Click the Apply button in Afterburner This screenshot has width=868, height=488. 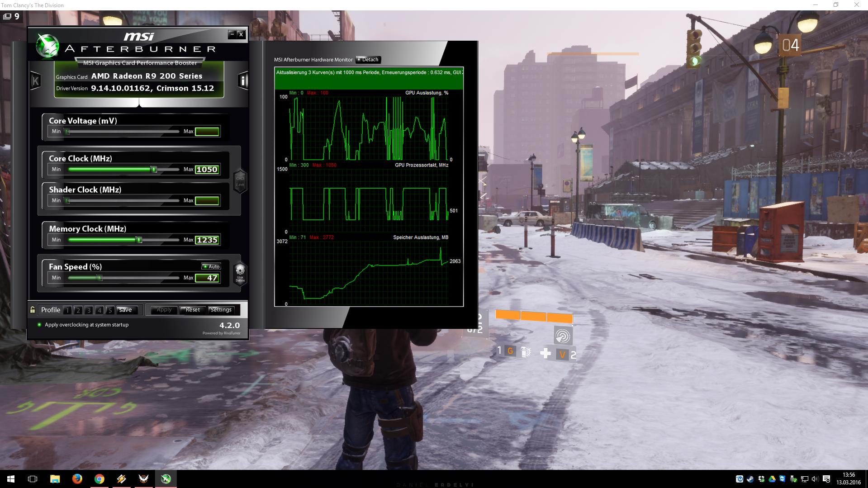coord(164,310)
